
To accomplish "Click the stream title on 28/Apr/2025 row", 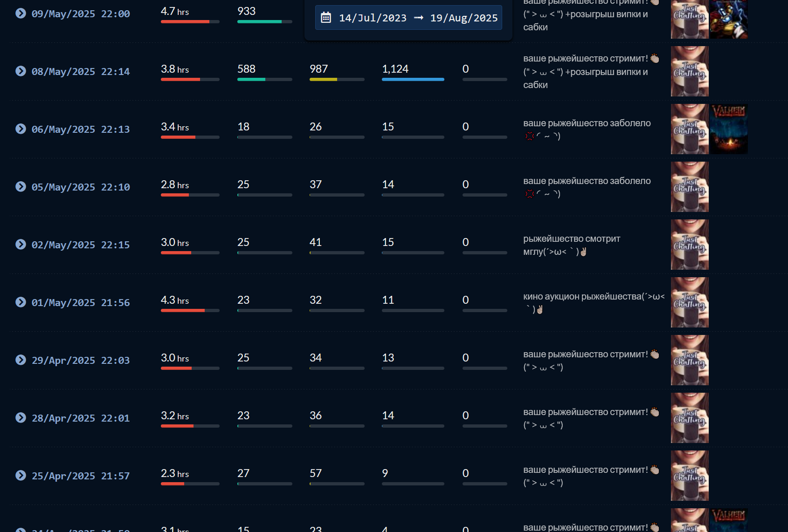I will click(591, 418).
